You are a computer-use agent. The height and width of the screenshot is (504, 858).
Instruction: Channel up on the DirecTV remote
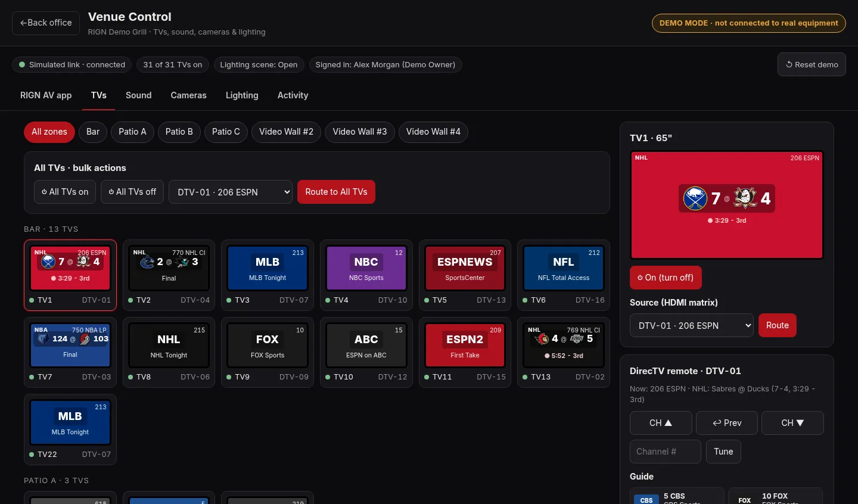pyautogui.click(x=661, y=423)
